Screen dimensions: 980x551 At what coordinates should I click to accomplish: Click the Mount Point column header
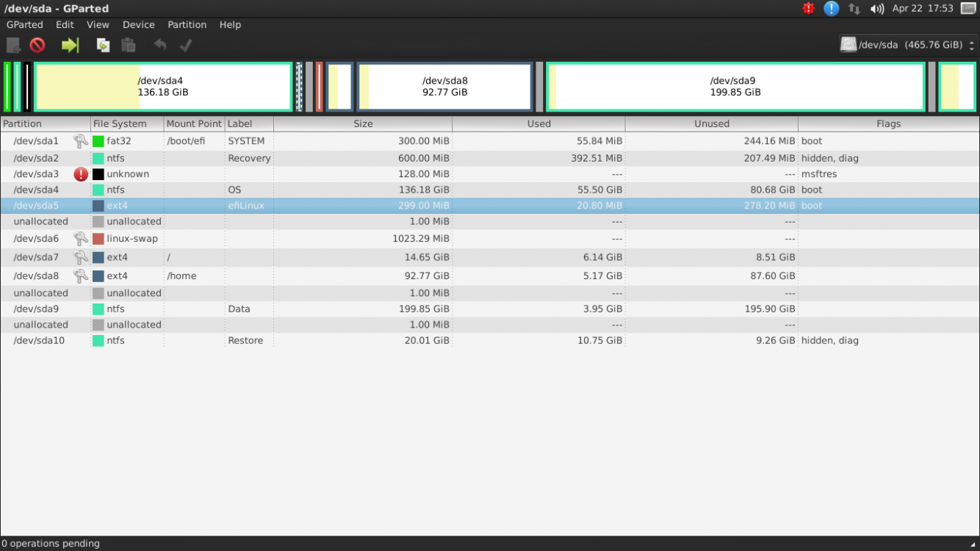(194, 123)
